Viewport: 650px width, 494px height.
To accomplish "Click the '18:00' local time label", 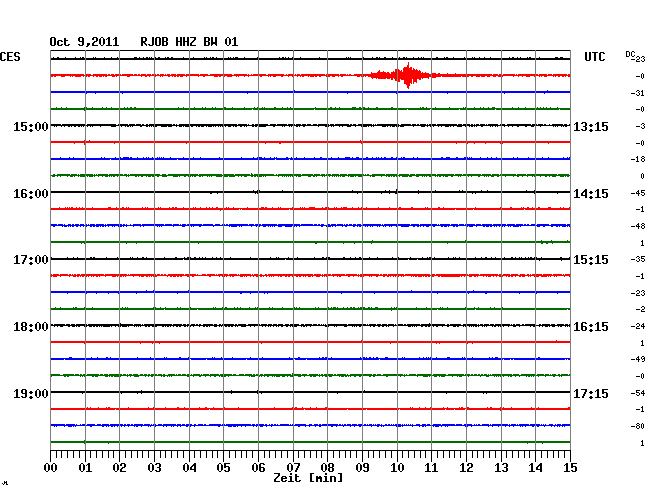I will [x=31, y=327].
